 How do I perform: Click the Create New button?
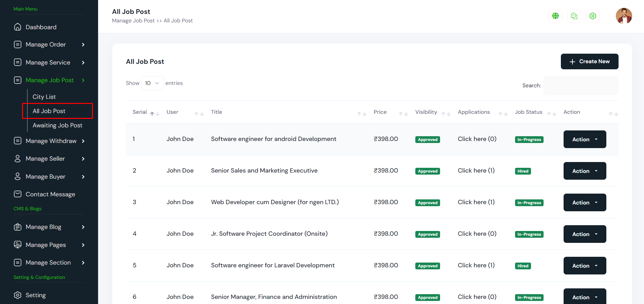click(x=589, y=61)
